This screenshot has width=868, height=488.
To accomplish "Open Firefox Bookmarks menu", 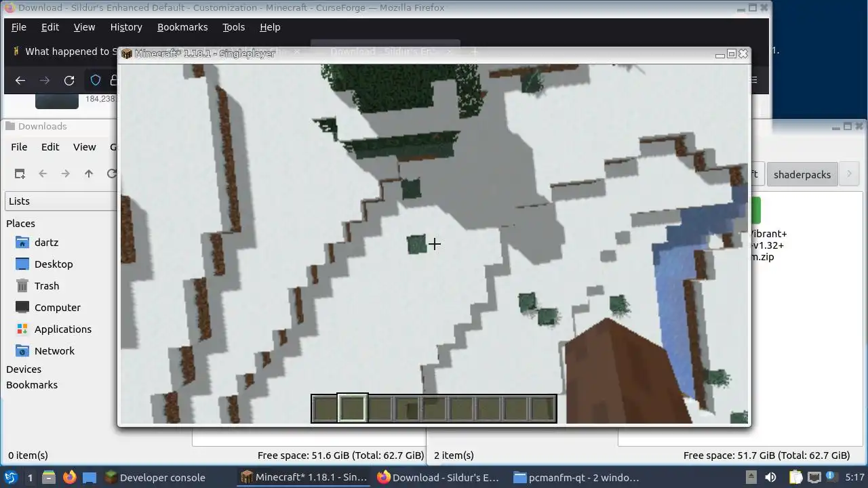I will (182, 27).
